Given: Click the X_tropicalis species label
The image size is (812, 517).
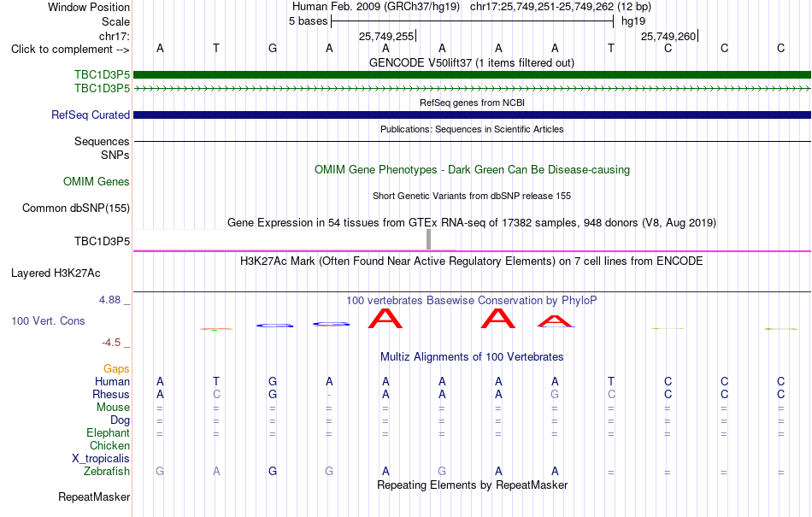Looking at the screenshot, I should pyautogui.click(x=101, y=459).
